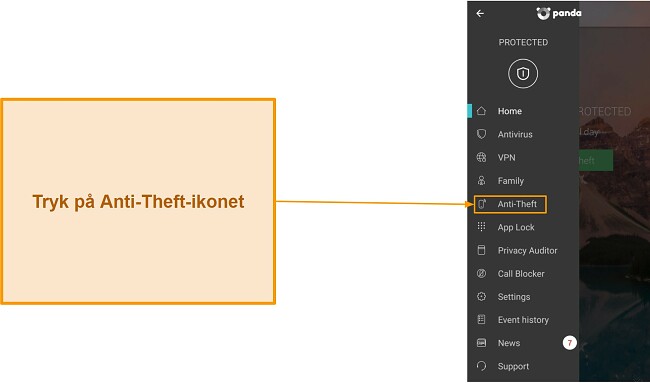Tap the Call Blocker icon
The image size is (650, 383).
[481, 274]
